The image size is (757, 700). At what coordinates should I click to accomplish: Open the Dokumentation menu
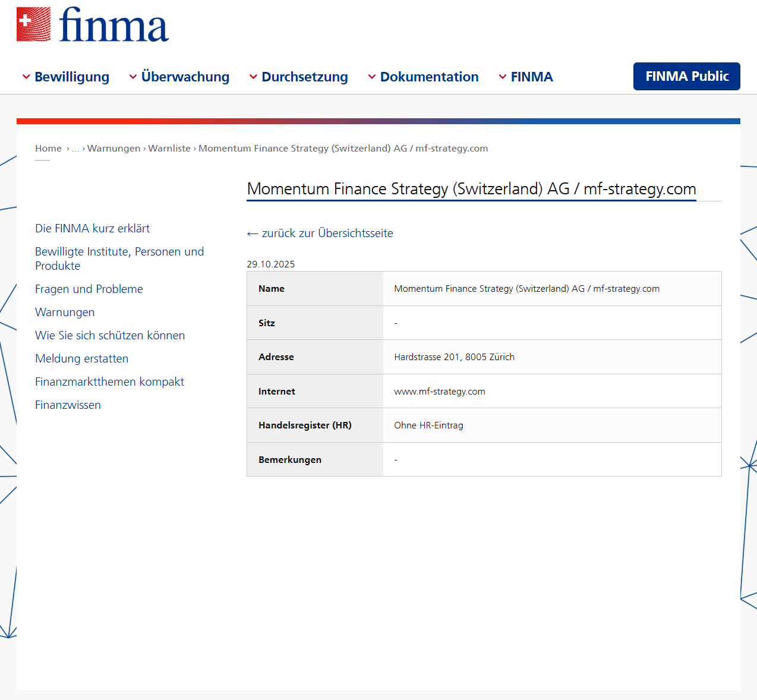click(429, 77)
